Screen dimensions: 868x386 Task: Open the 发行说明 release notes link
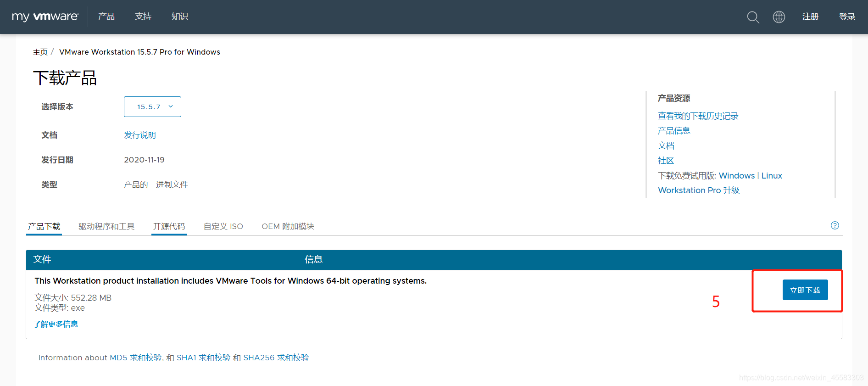[x=140, y=135]
